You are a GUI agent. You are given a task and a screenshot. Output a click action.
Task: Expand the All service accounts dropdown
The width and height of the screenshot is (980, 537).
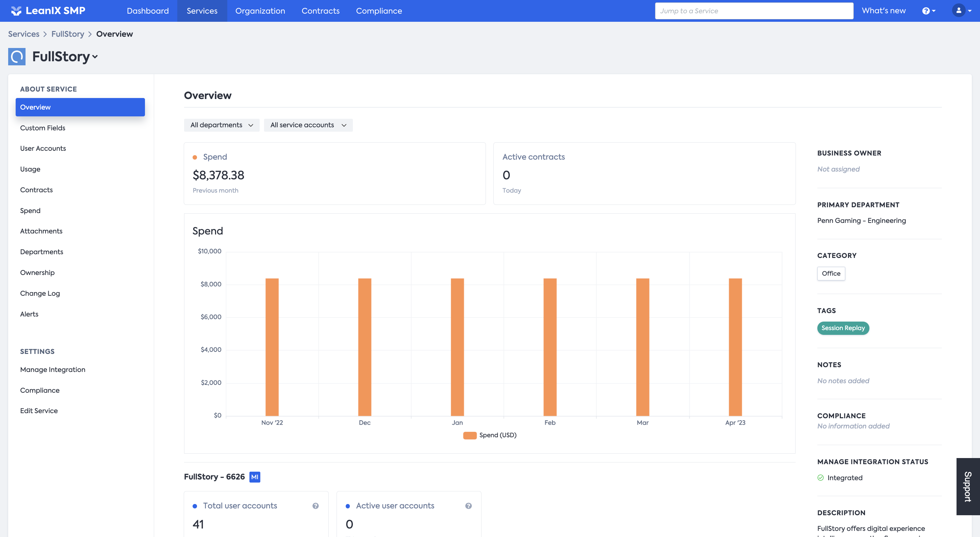(x=308, y=125)
